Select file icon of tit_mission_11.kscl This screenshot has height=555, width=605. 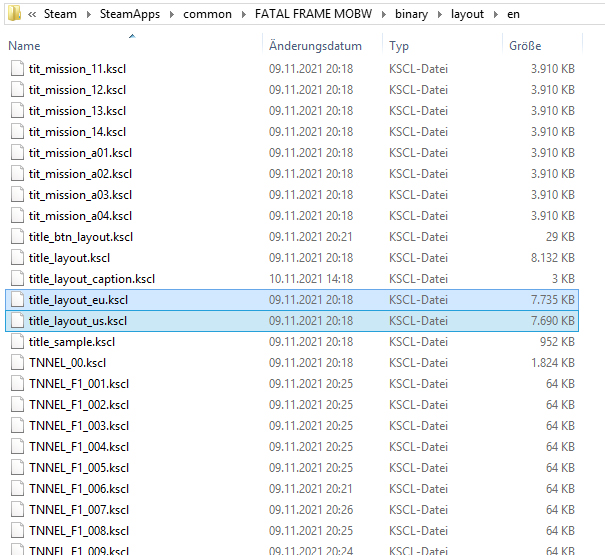(x=17, y=69)
